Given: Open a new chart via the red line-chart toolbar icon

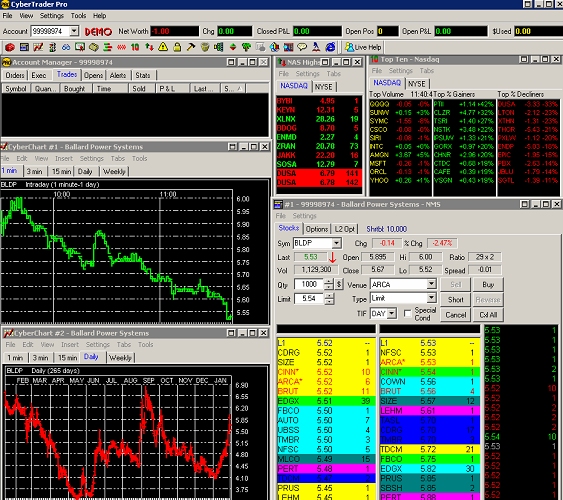Looking at the screenshot, I should click(38, 47).
